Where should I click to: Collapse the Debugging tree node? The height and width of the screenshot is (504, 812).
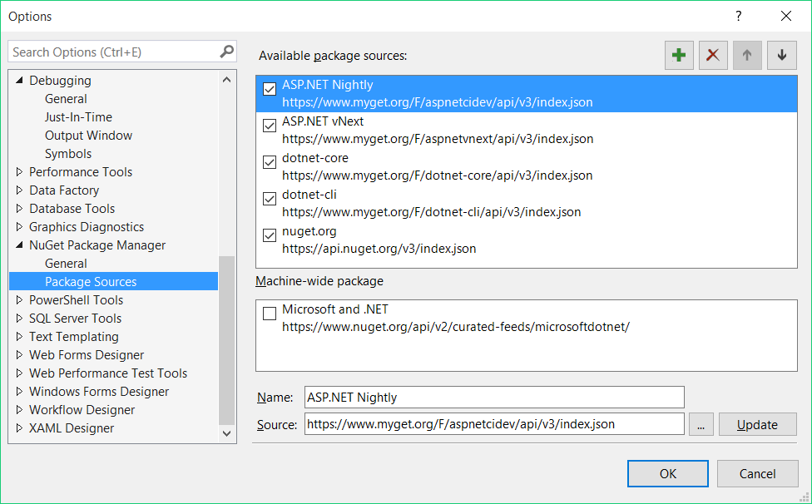[19, 80]
